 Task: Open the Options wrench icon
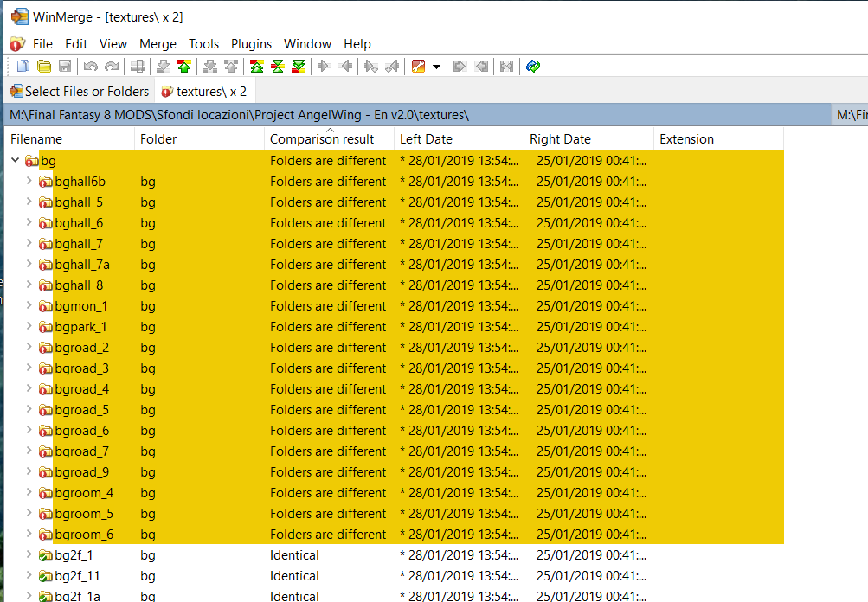click(x=419, y=67)
